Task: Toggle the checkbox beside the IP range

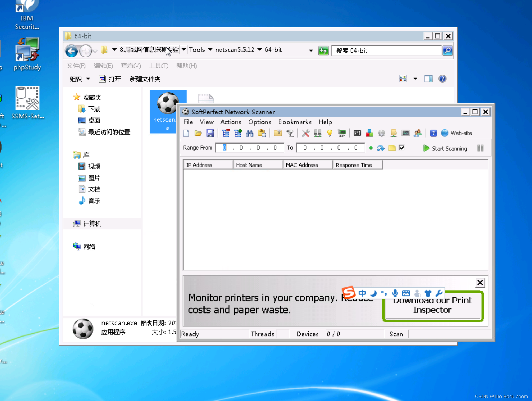Action: (x=402, y=148)
